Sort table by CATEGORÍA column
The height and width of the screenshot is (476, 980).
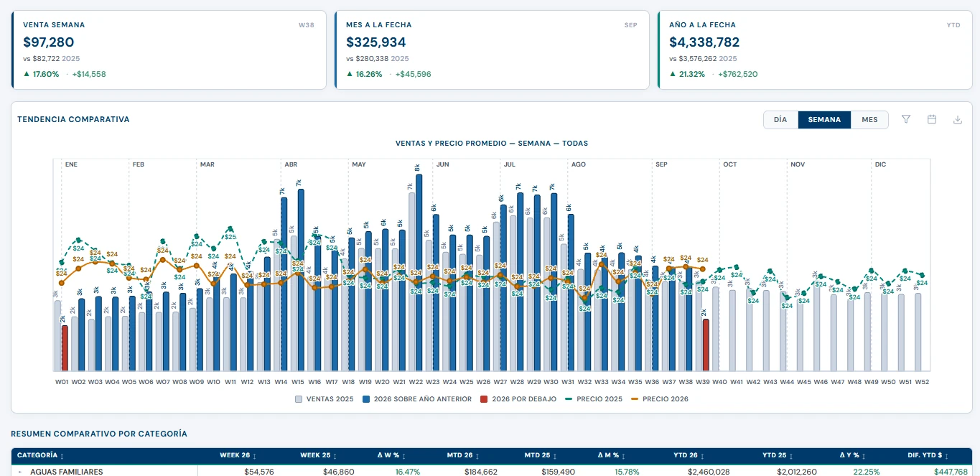[40, 456]
